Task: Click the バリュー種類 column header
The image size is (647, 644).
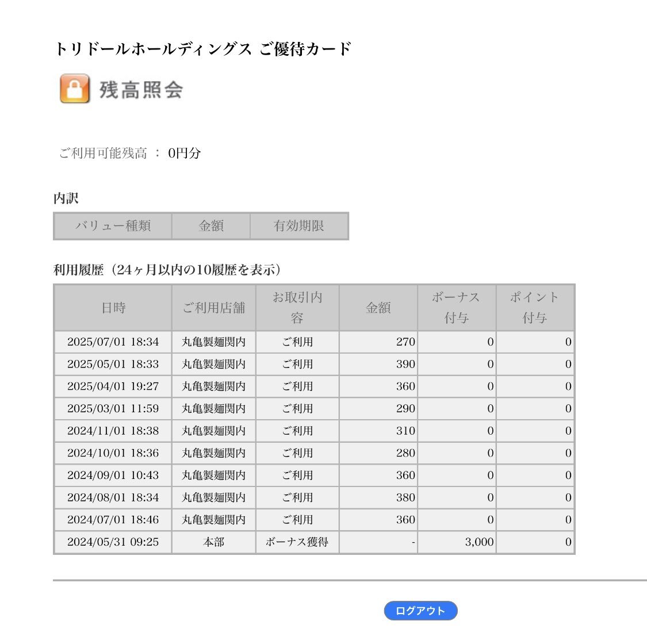Action: point(113,225)
